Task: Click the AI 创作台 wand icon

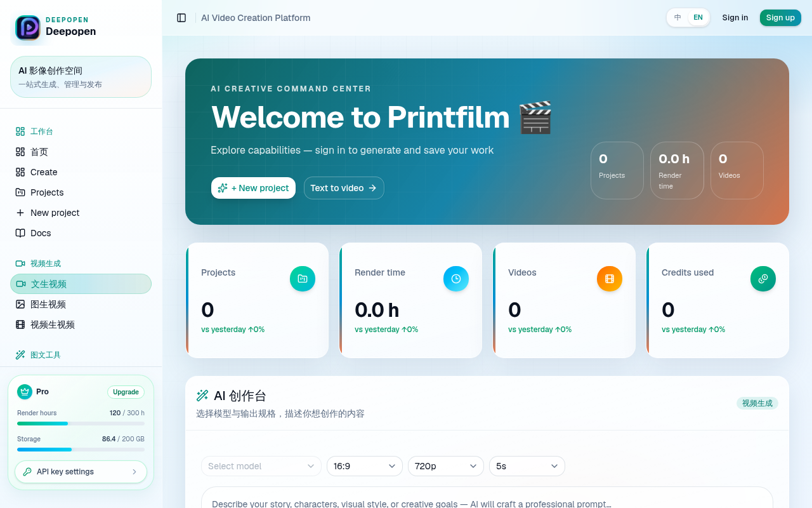Action: click(x=202, y=396)
